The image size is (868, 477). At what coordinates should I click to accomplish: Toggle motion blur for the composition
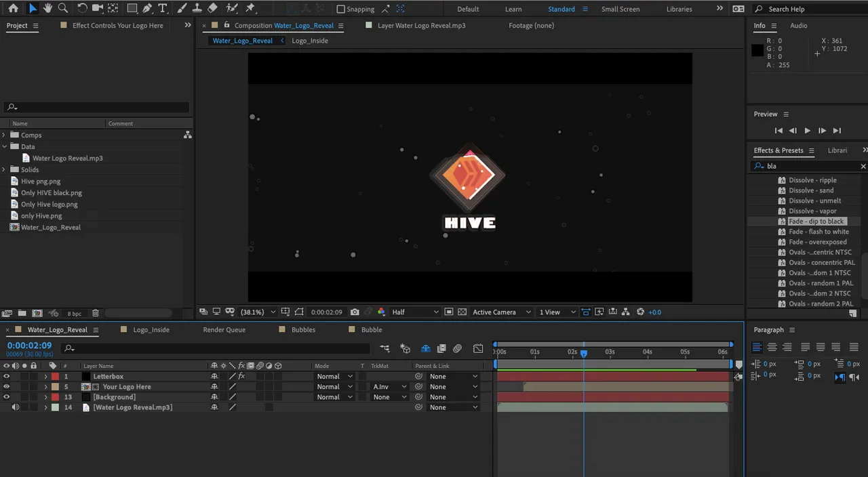click(457, 348)
